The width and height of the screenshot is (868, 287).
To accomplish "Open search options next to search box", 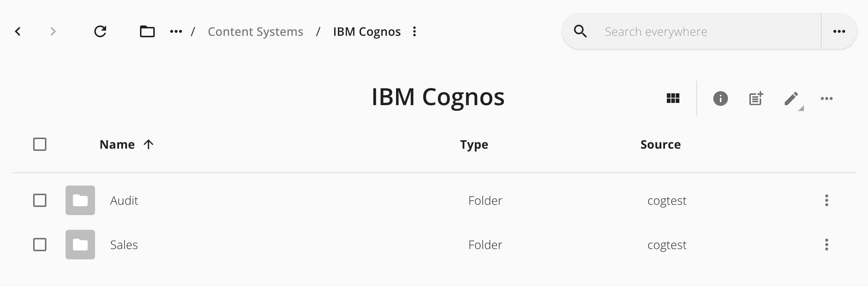I will coord(839,32).
